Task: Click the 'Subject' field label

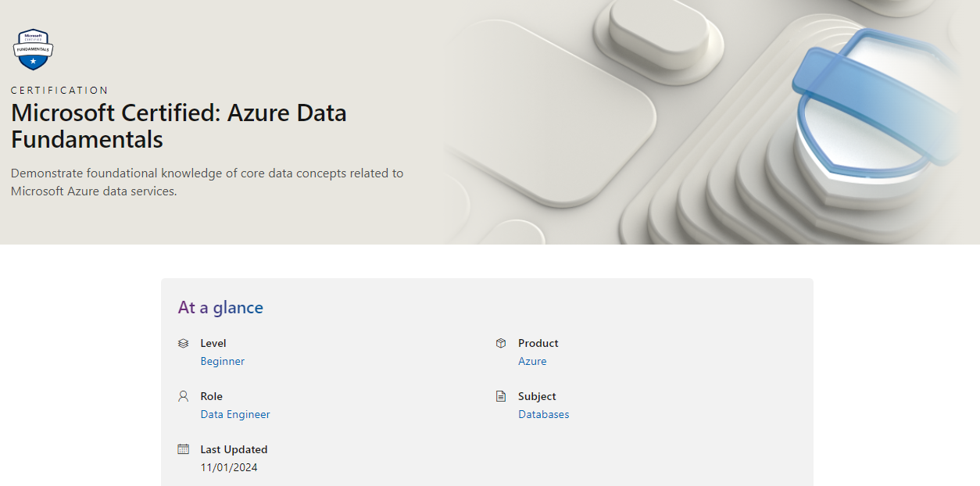Action: (x=537, y=396)
